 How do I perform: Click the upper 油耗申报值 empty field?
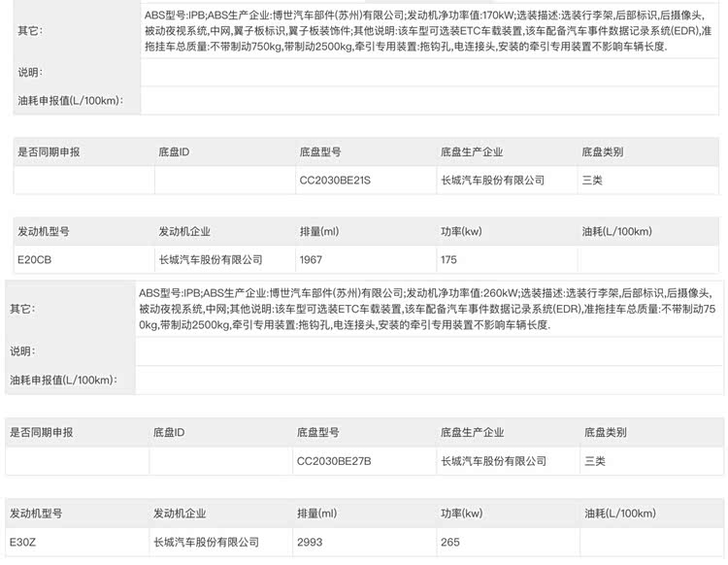(429, 100)
